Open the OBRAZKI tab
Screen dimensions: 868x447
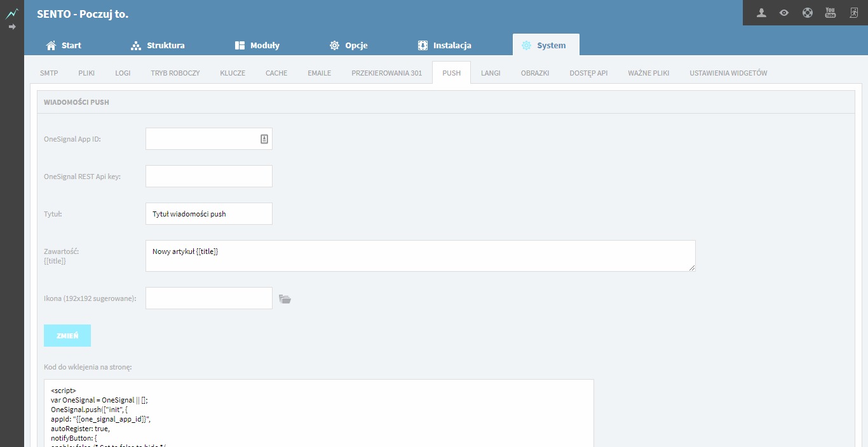click(x=535, y=73)
